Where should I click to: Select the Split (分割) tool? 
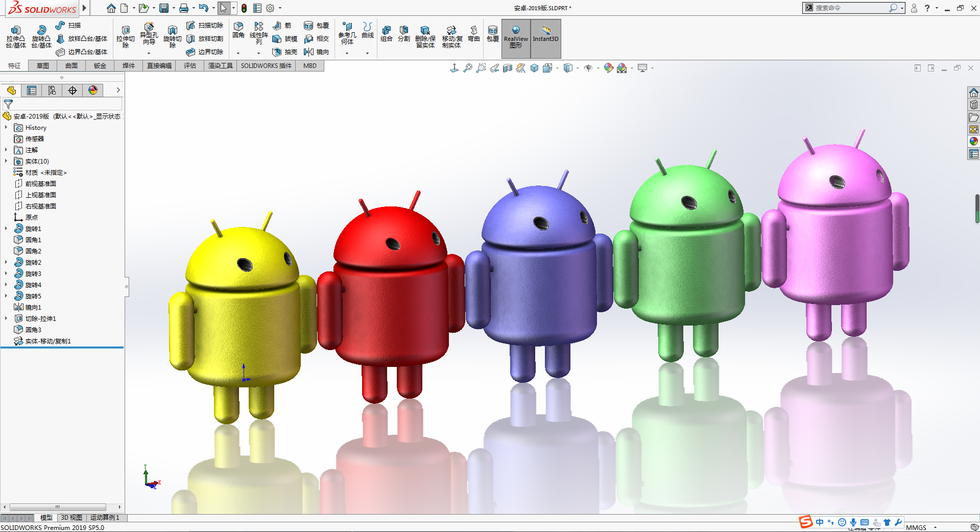404,33
